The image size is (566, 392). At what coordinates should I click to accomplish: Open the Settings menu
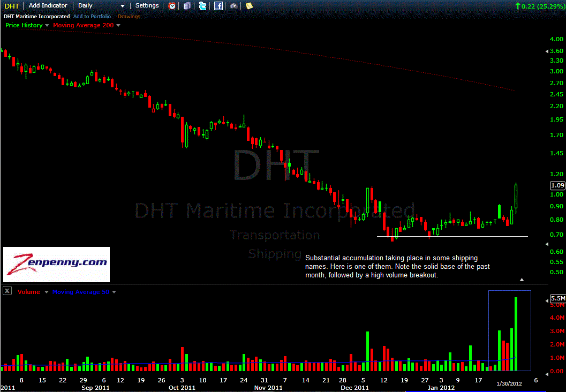click(x=147, y=6)
